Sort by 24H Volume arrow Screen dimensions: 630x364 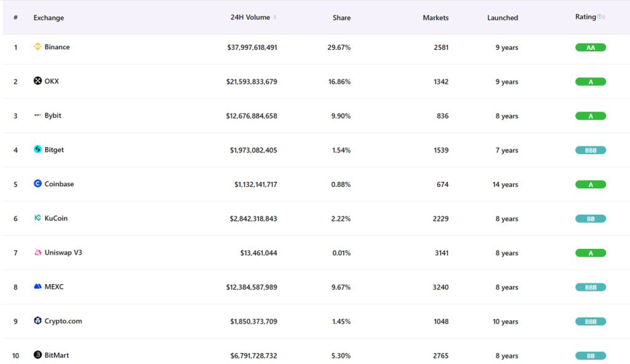click(275, 17)
